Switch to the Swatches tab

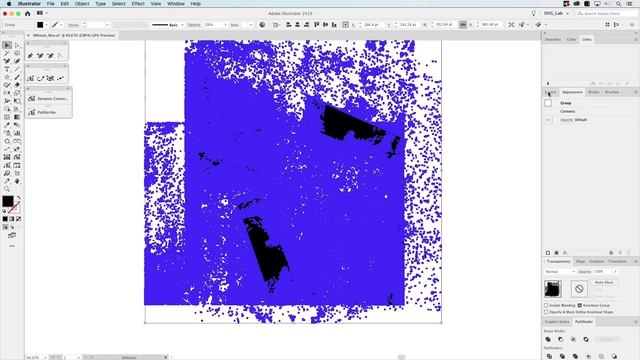pos(553,39)
